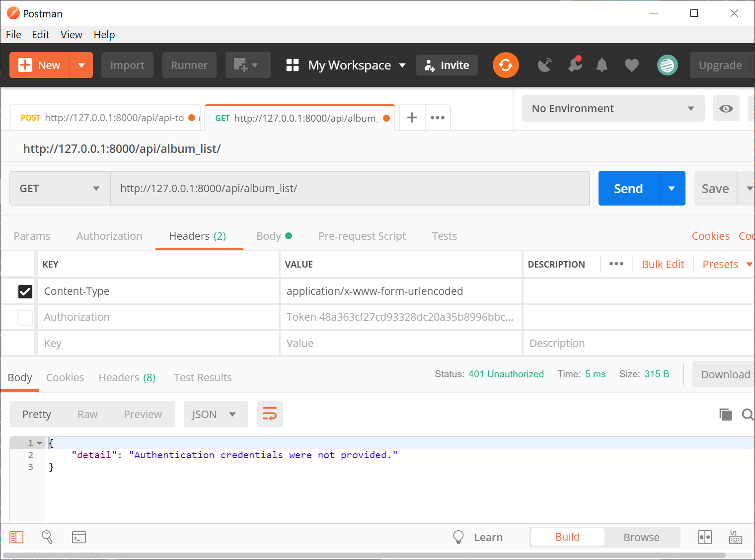Open Postman settings via the wrench icon

click(x=575, y=65)
